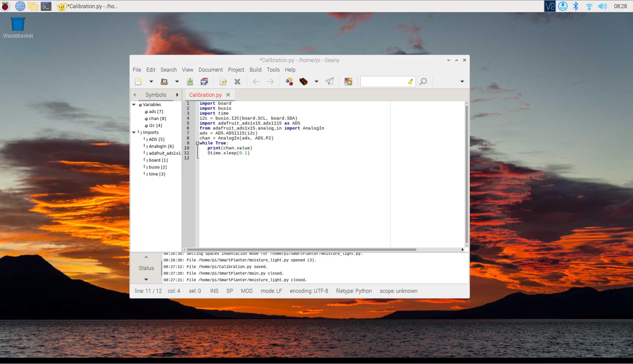Click the Revert file toolbar icon
This screenshot has height=364, width=633.
[x=223, y=82]
